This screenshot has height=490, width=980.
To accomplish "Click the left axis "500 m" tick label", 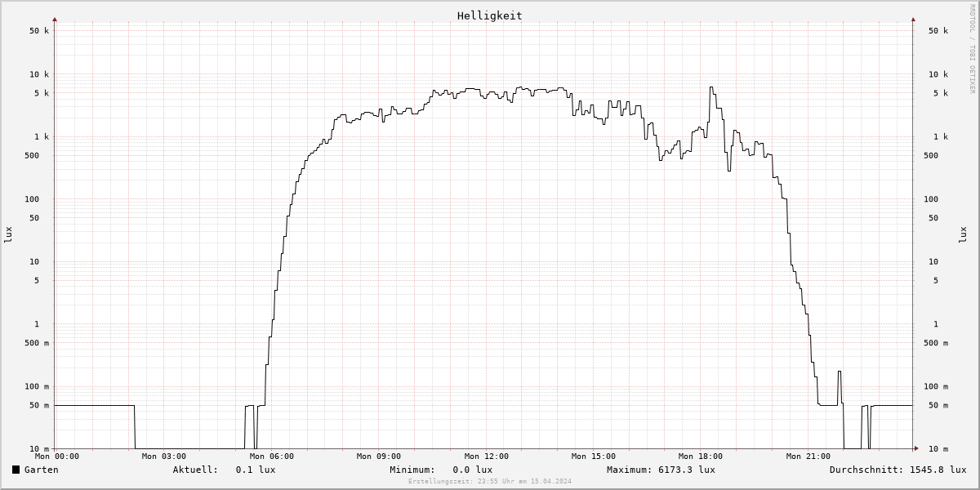I will (x=38, y=343).
